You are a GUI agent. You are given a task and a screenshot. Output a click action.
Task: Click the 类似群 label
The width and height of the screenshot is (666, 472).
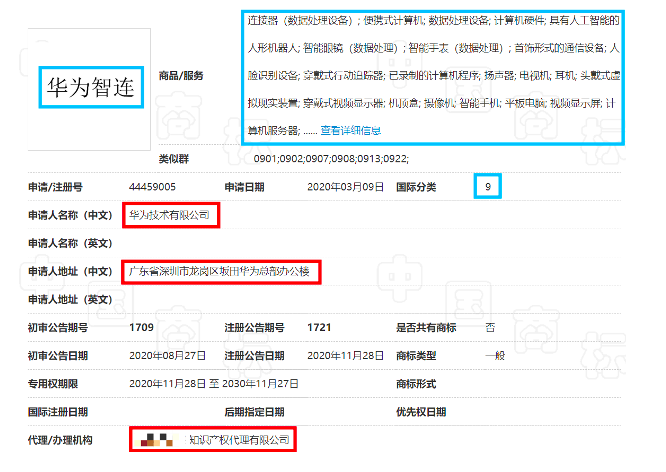point(174,159)
